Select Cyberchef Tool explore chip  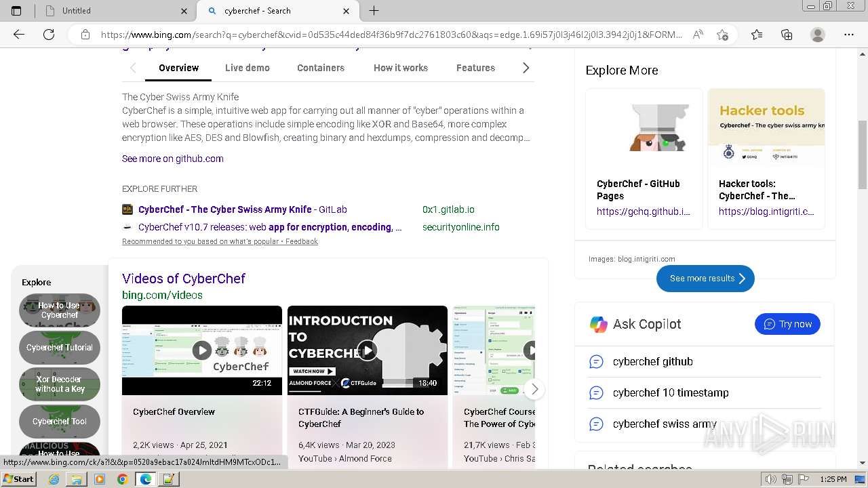point(60,422)
